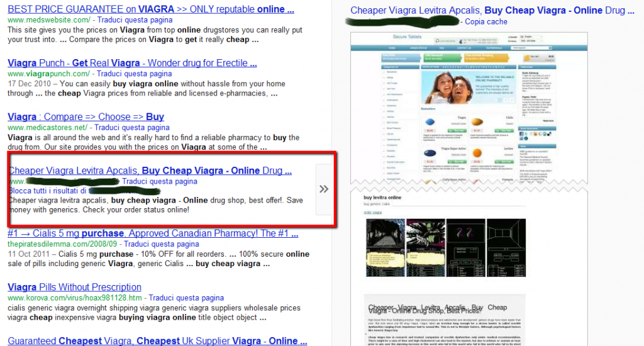
Task: Click 'Traduci questa pagina' next to viagrapunch.com
Action: point(135,74)
